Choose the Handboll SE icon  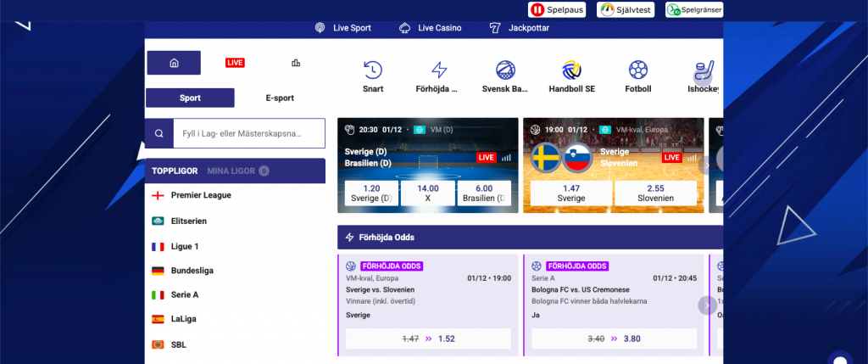pos(570,70)
